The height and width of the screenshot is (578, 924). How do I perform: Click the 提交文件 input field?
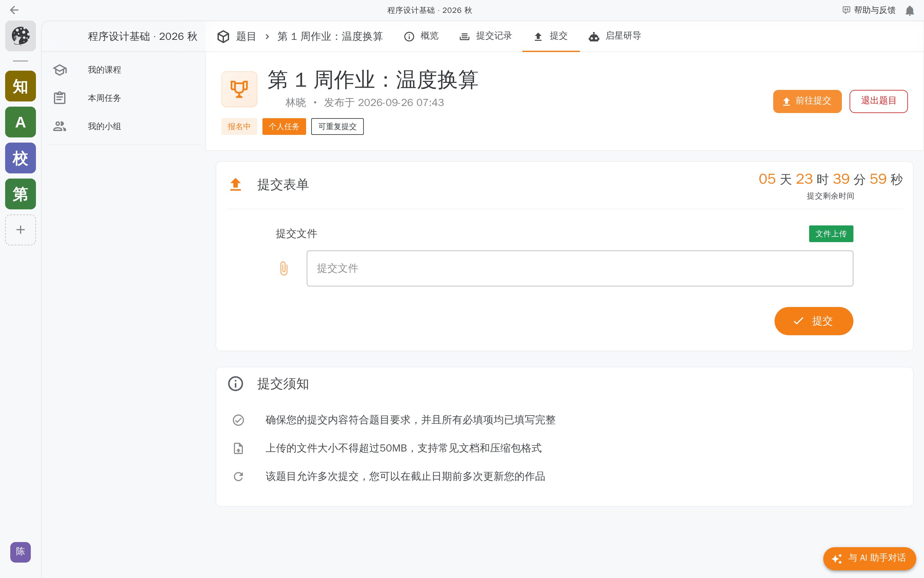pos(580,268)
